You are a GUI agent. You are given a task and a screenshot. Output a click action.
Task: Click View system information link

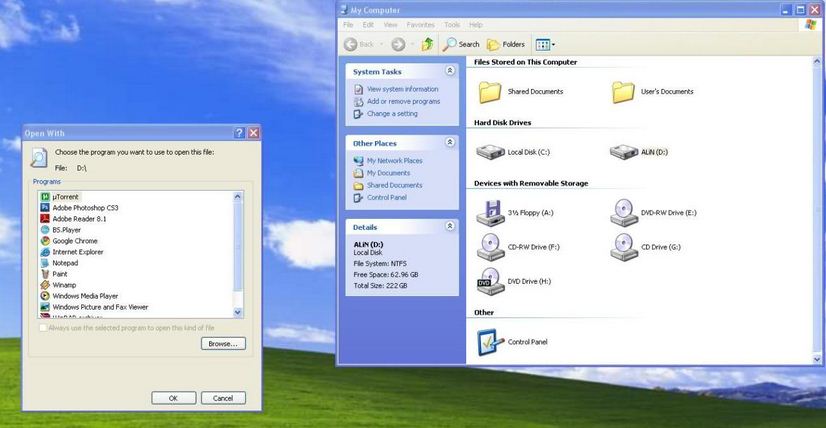click(402, 89)
